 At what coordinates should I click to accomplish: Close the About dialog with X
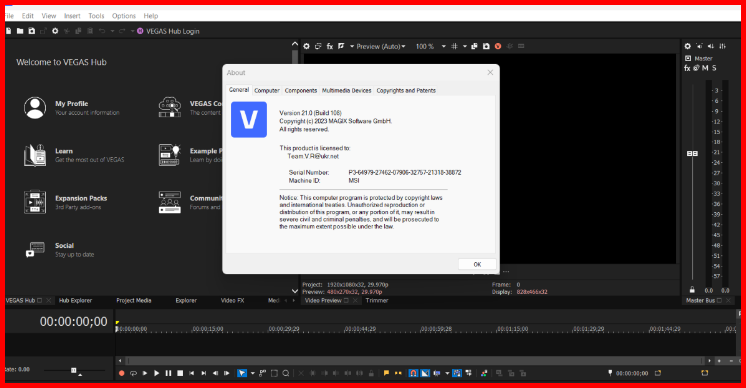click(490, 72)
